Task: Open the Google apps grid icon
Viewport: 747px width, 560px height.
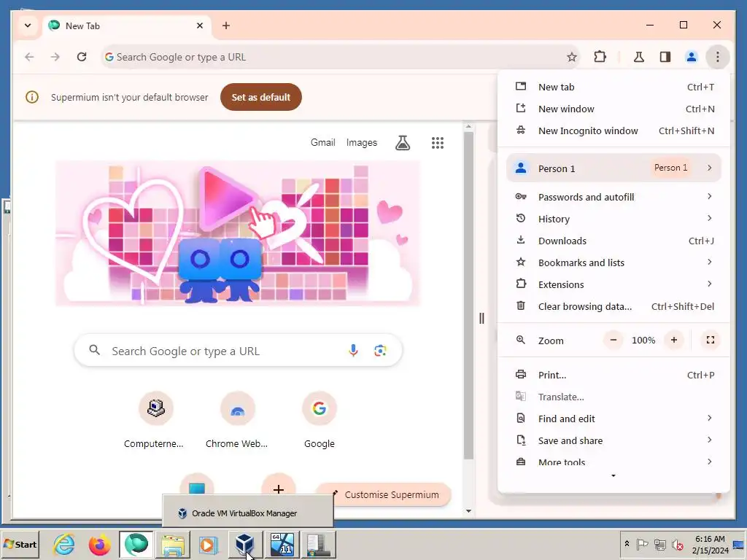Action: click(x=438, y=143)
